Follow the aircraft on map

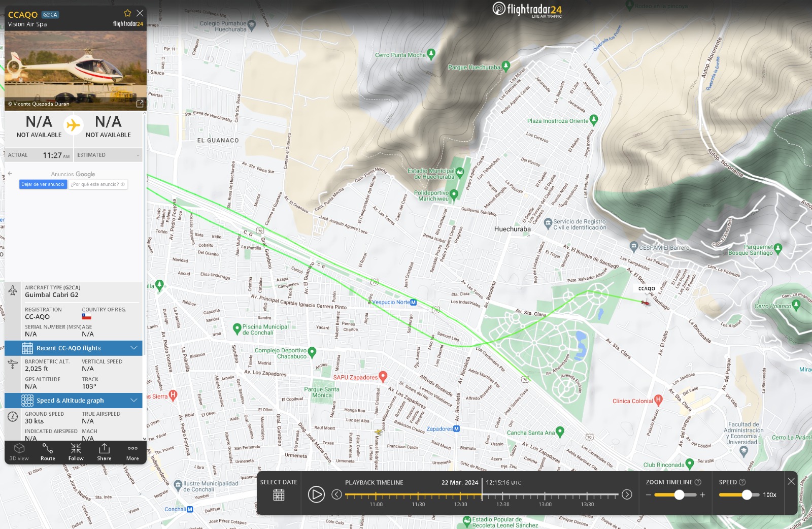point(76,452)
